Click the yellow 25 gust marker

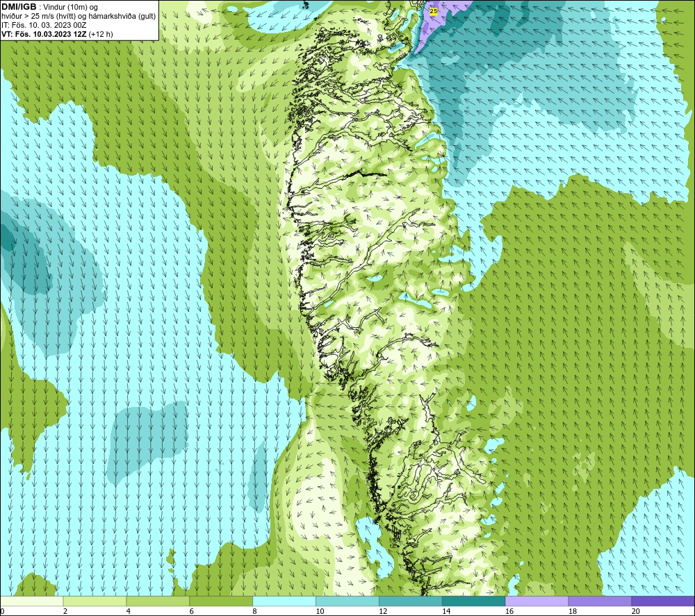click(434, 11)
